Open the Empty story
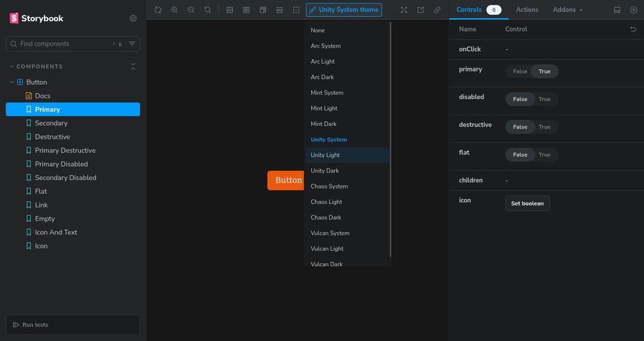Viewport: 644px width, 341px height. click(73, 219)
